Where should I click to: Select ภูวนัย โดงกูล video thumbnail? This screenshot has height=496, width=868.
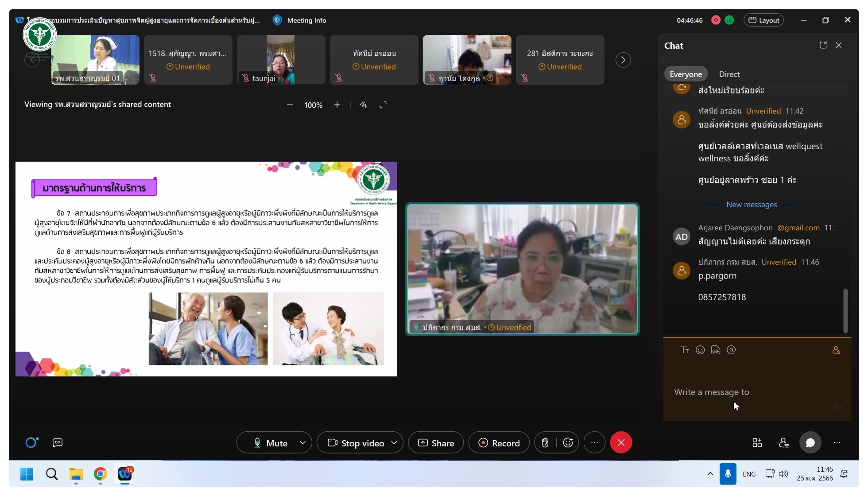[467, 60]
